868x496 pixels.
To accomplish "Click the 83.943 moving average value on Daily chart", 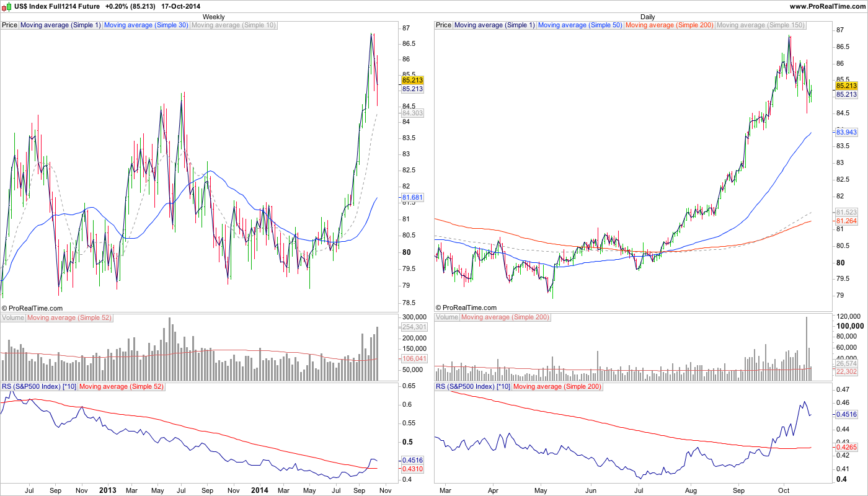I will 846,132.
